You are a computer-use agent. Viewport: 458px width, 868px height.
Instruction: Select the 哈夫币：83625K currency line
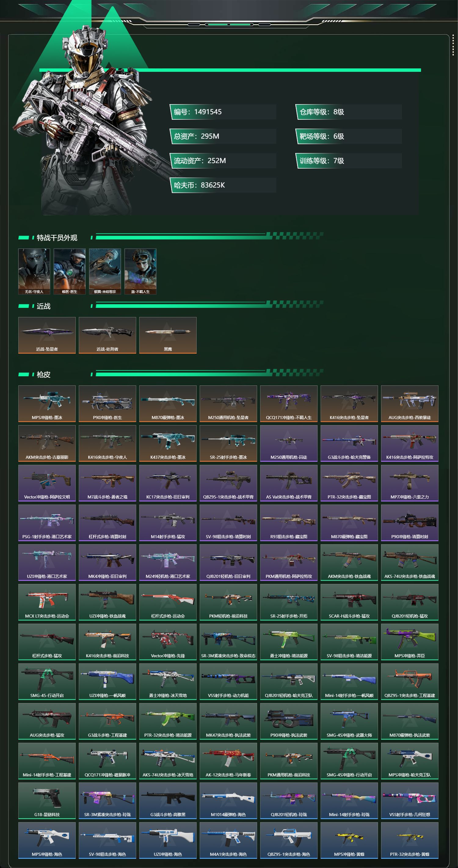coord(223,185)
